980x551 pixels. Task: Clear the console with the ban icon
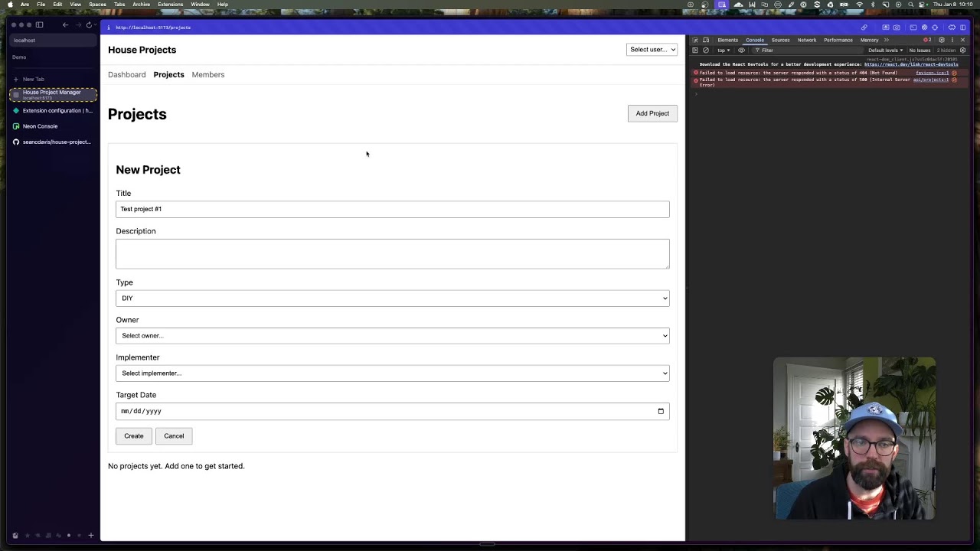pos(706,51)
